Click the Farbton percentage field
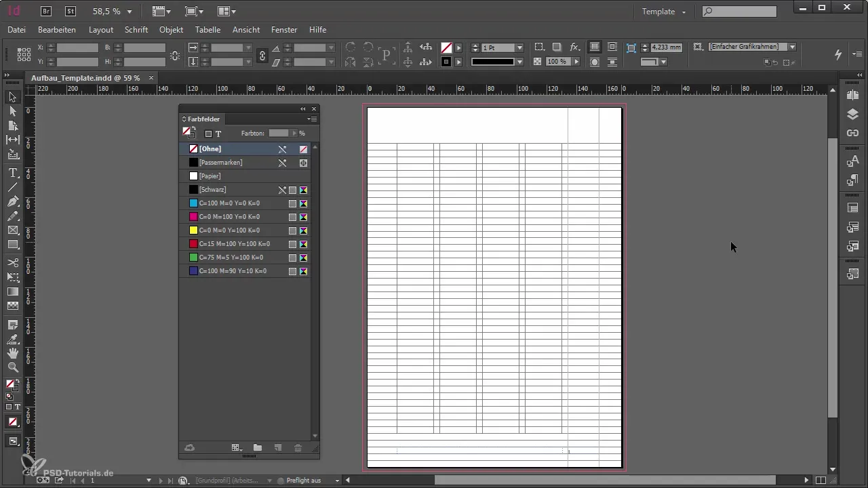Image resolution: width=868 pixels, height=488 pixels. click(x=279, y=134)
